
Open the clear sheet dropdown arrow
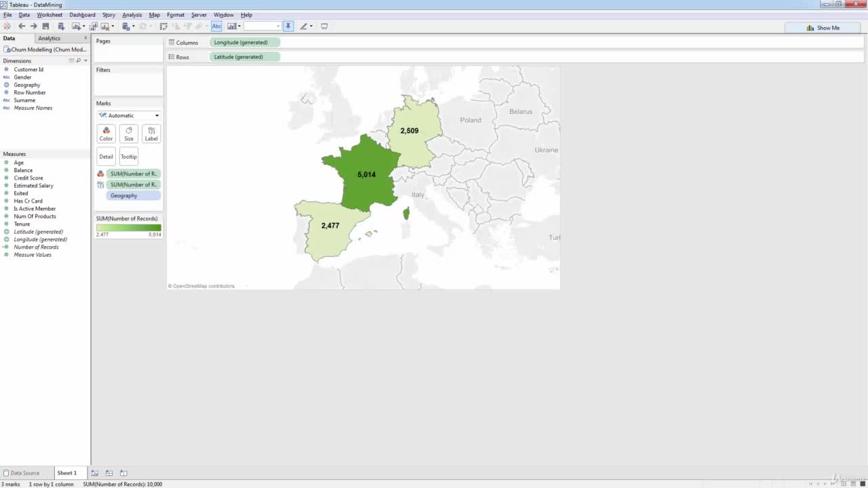(113, 26)
